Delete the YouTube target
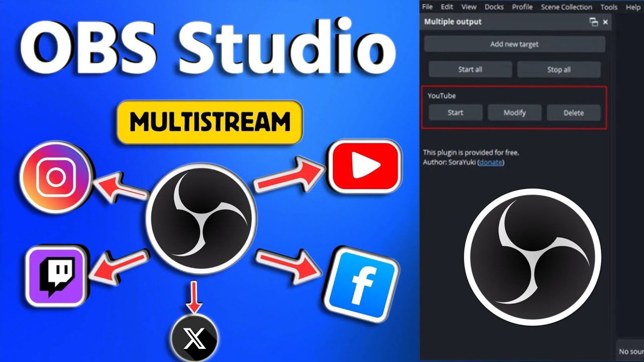Screen dimensions: 644x362 [x=574, y=113]
